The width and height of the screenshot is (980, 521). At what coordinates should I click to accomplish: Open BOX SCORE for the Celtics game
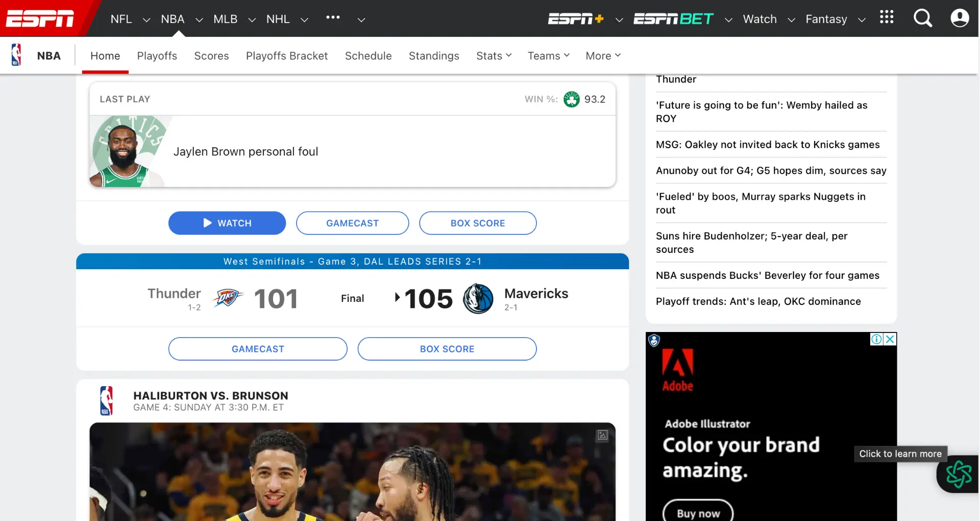coord(478,223)
